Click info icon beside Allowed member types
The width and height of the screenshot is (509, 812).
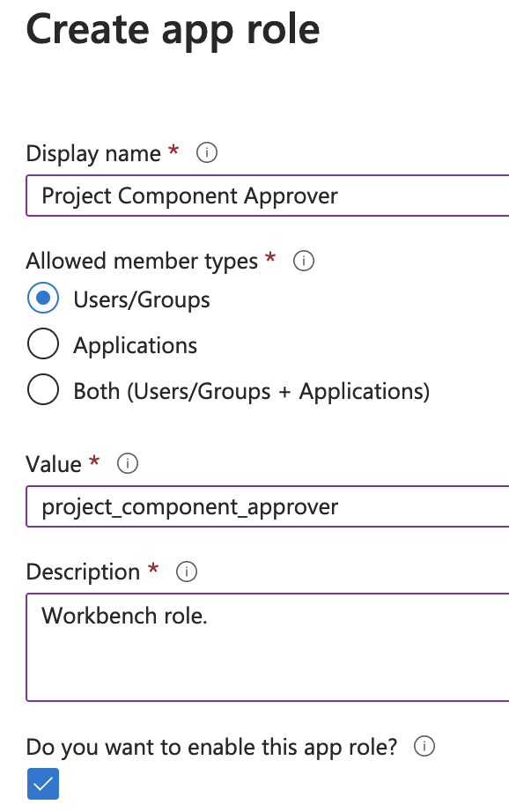coord(304,261)
